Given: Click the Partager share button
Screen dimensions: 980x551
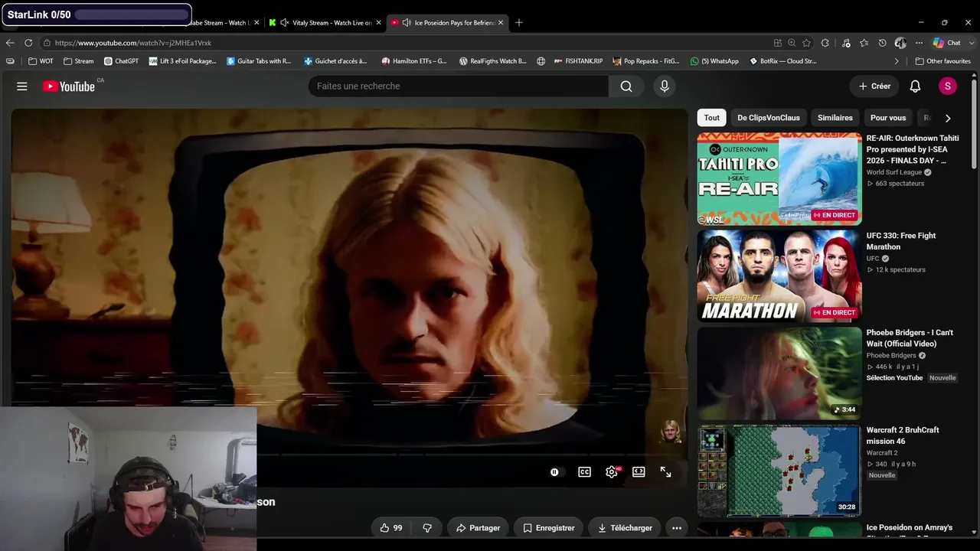Looking at the screenshot, I should 479,528.
